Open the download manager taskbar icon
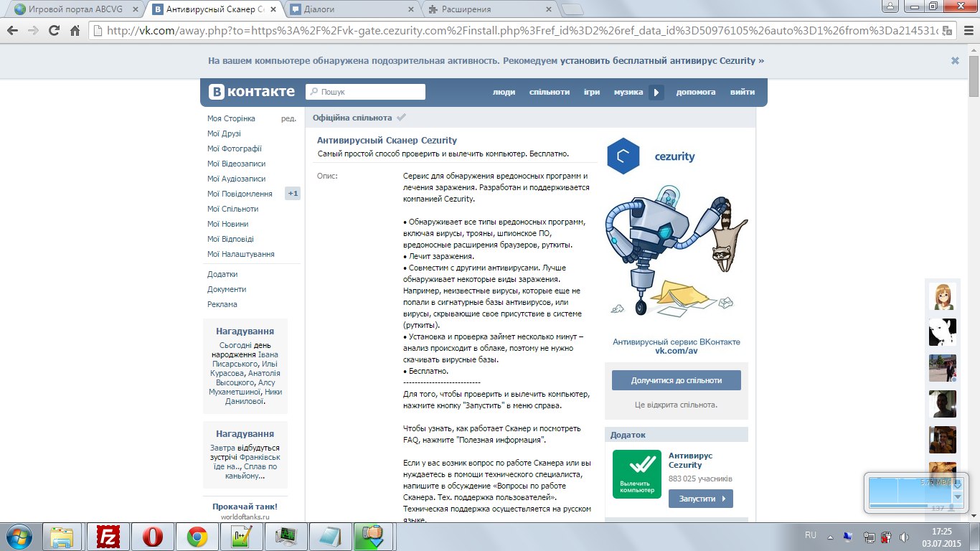This screenshot has width=980, height=551. coord(374,537)
